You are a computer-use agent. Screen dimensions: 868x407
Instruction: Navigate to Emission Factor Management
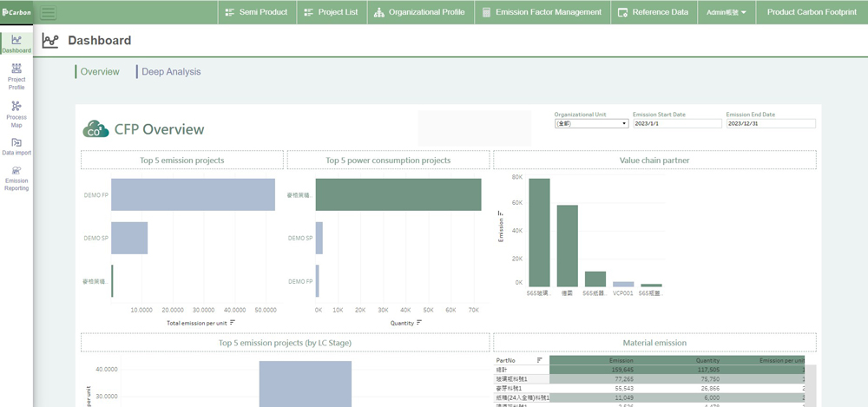tap(541, 12)
